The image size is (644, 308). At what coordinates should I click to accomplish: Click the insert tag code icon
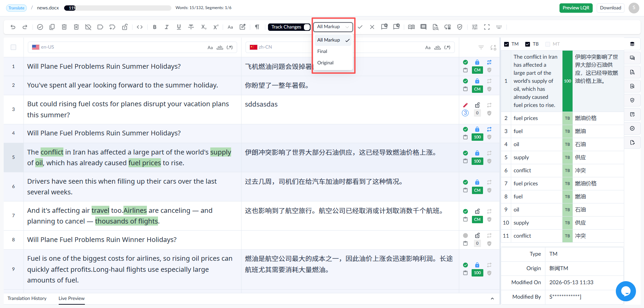tap(140, 27)
